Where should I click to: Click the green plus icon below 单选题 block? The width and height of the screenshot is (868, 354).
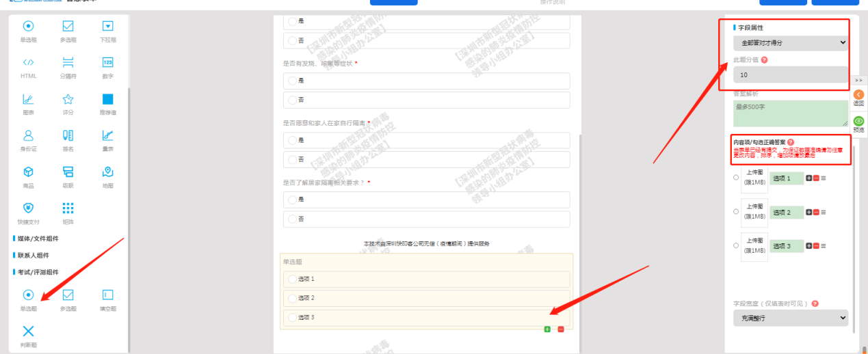tap(547, 329)
